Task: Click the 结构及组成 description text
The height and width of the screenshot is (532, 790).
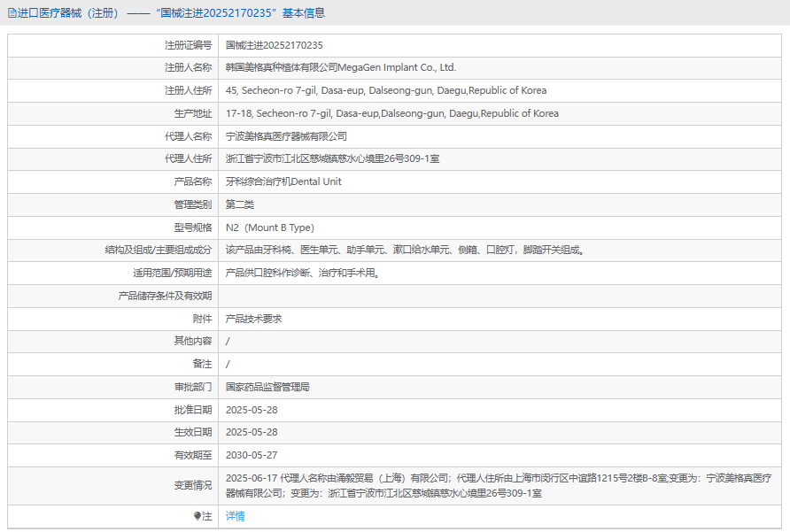Action: pyautogui.click(x=405, y=250)
